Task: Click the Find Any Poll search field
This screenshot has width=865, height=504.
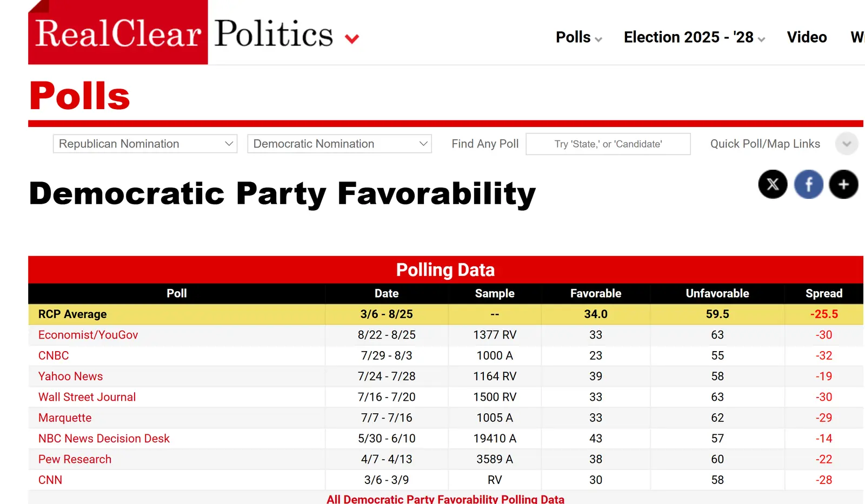Action: [608, 144]
